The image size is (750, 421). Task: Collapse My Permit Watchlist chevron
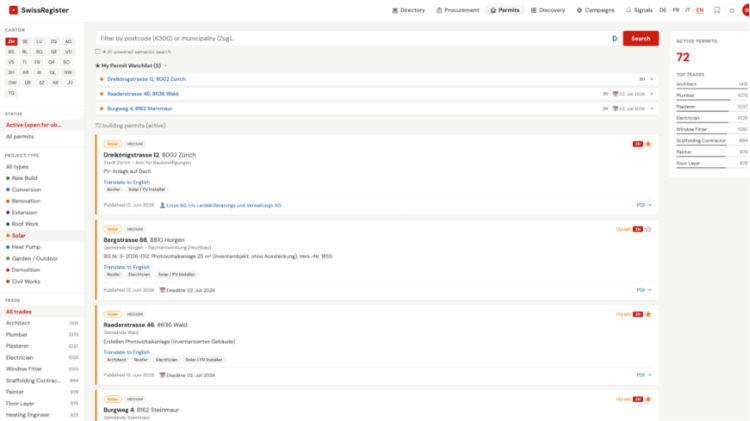(166, 66)
